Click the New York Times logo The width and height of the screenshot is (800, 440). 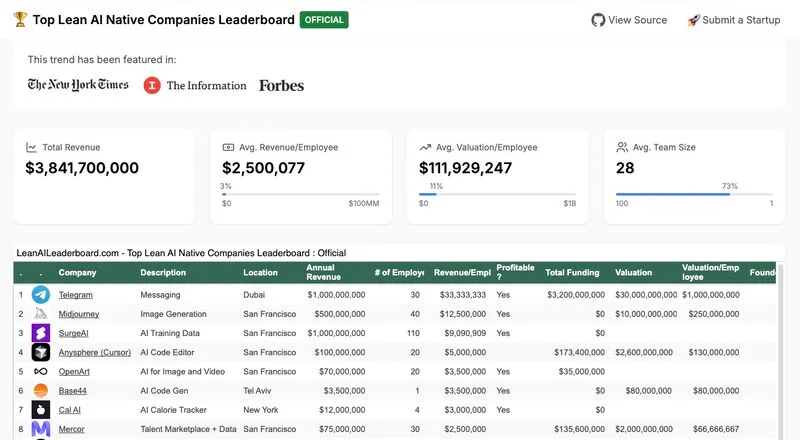(78, 85)
